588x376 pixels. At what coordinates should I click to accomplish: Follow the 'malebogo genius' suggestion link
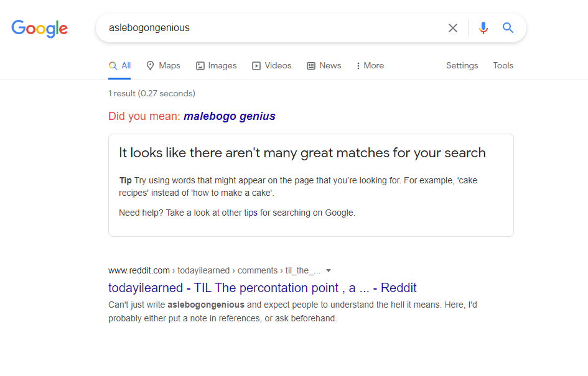[230, 116]
